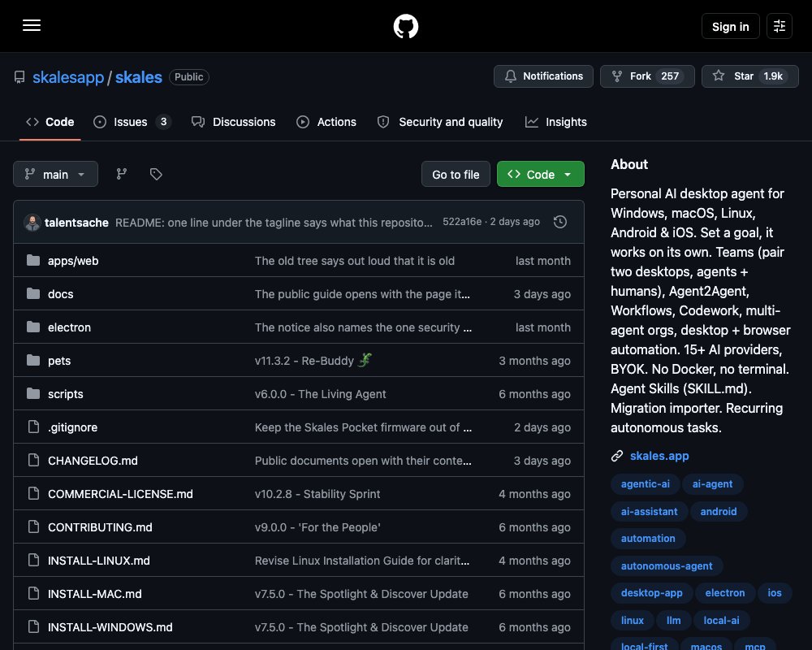
Task: Click the Sign in button
Action: click(730, 26)
